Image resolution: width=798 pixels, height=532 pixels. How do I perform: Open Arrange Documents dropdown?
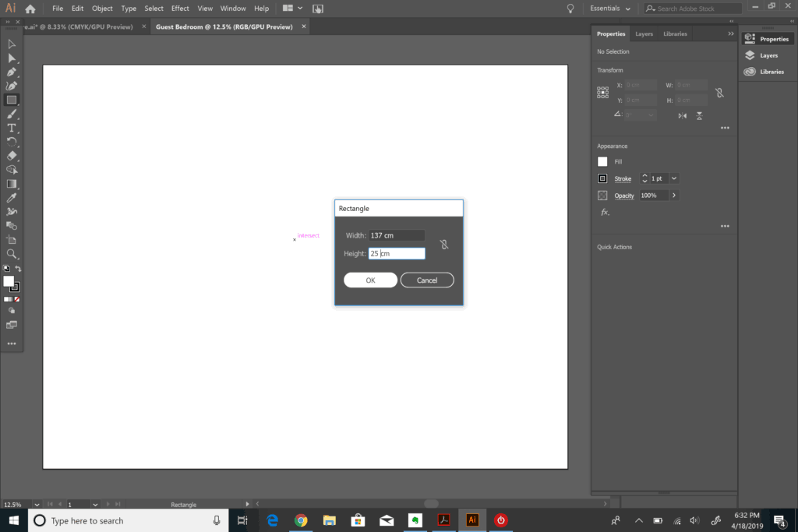(x=293, y=8)
